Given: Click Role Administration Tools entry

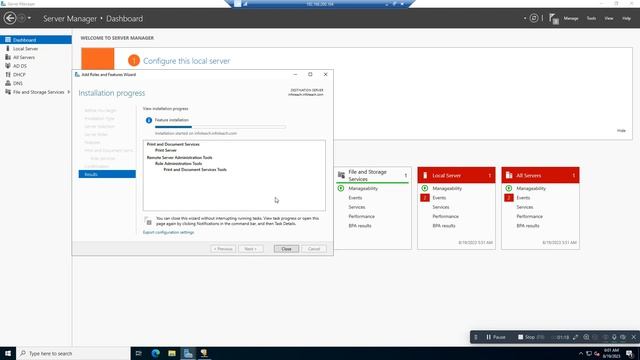Looking at the screenshot, I should point(178,163).
